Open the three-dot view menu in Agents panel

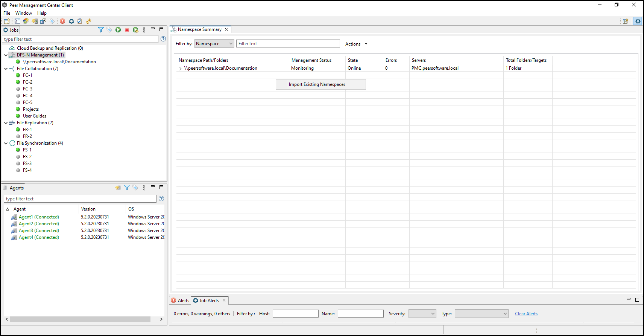click(x=144, y=188)
